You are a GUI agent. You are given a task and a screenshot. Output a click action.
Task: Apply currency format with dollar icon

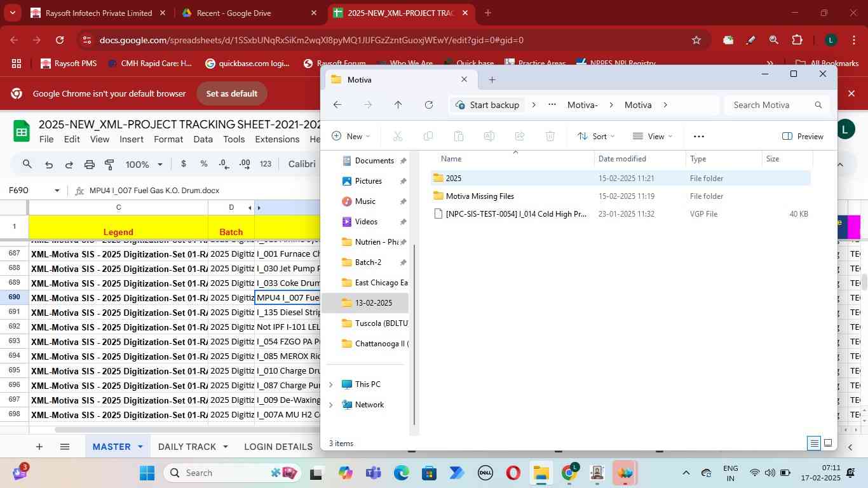(x=184, y=164)
